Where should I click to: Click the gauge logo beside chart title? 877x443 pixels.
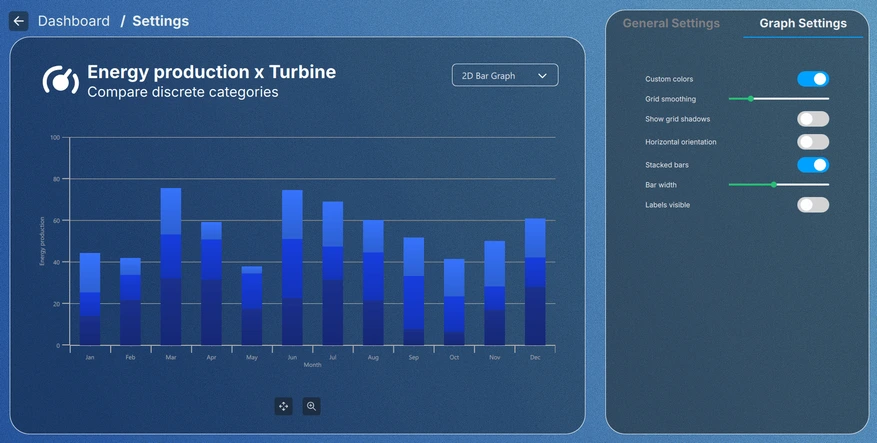[60, 81]
